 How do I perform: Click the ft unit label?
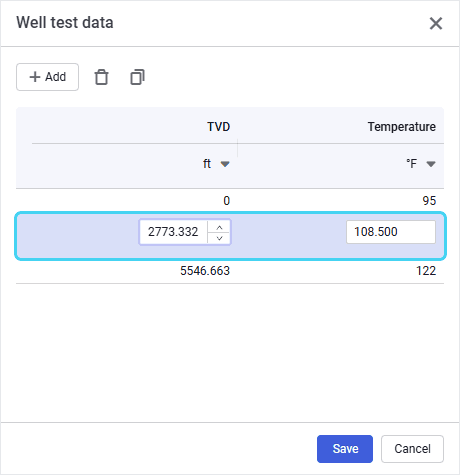tap(207, 164)
